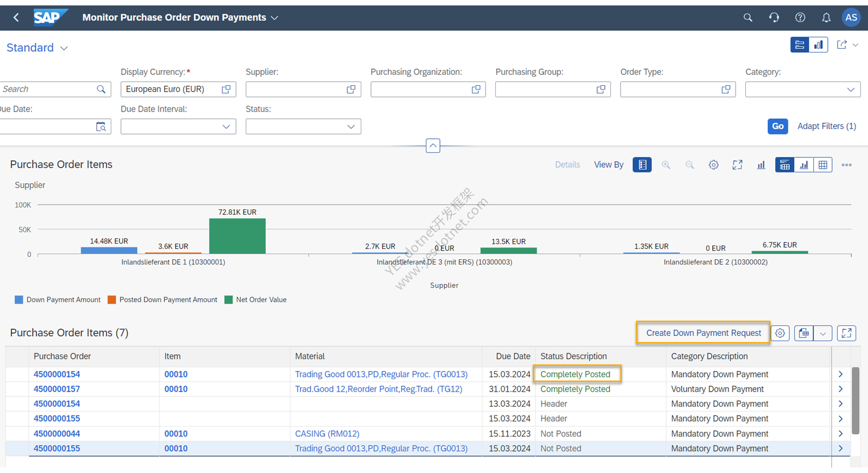The height and width of the screenshot is (473, 868).
Task: Open the Due Date calendar picker
Action: tap(101, 126)
